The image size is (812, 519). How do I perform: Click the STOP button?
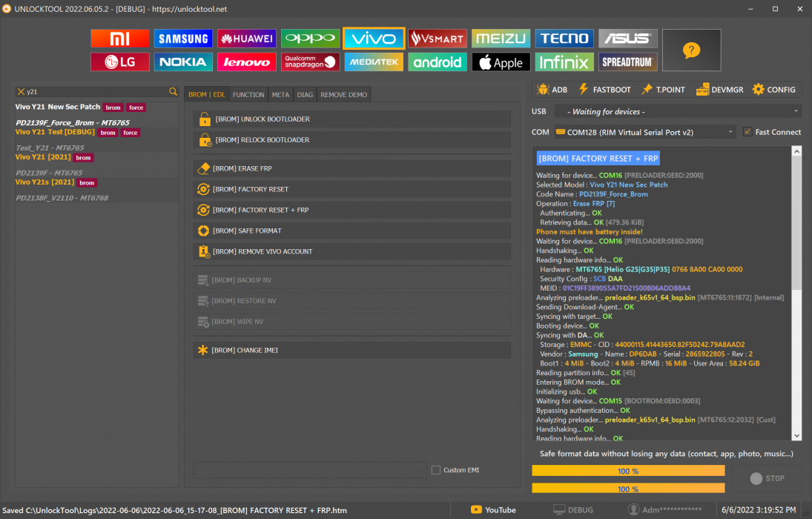767,478
